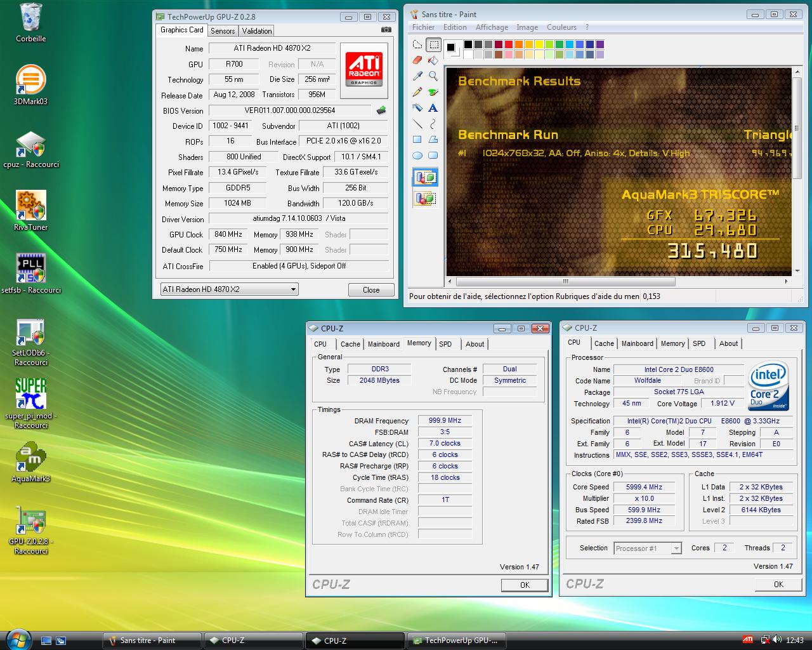Open the graphics card selector dropdown in GPU-Z
This screenshot has height=650, width=812.
pos(229,289)
